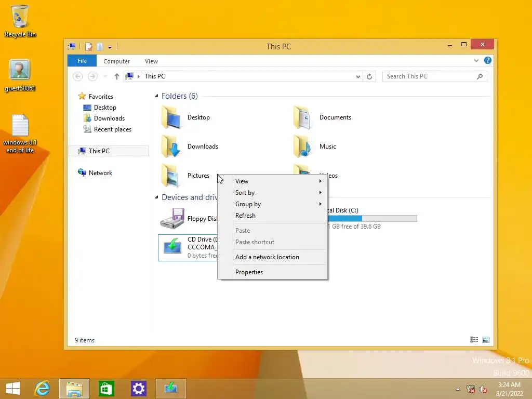Select the Documents folder icon
532x399 pixels.
(x=302, y=117)
